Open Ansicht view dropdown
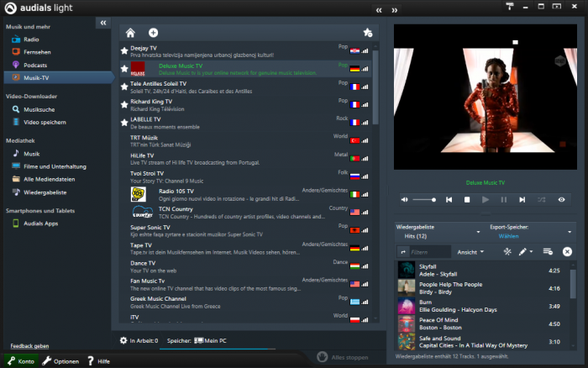 [x=470, y=252]
